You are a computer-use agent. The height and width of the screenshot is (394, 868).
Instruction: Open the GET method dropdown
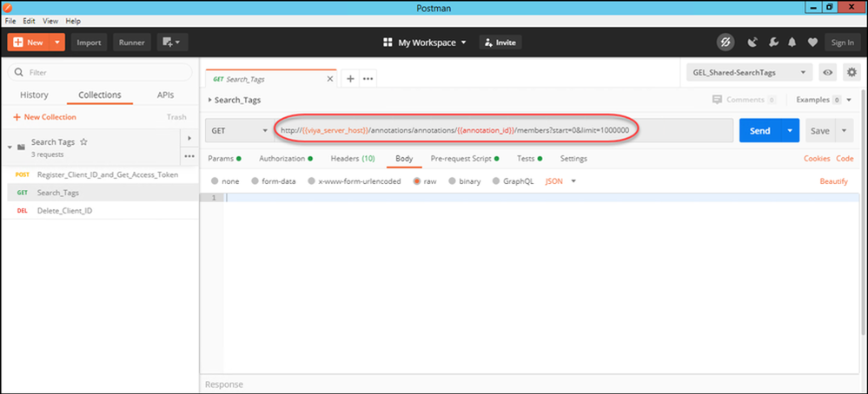pyautogui.click(x=239, y=131)
